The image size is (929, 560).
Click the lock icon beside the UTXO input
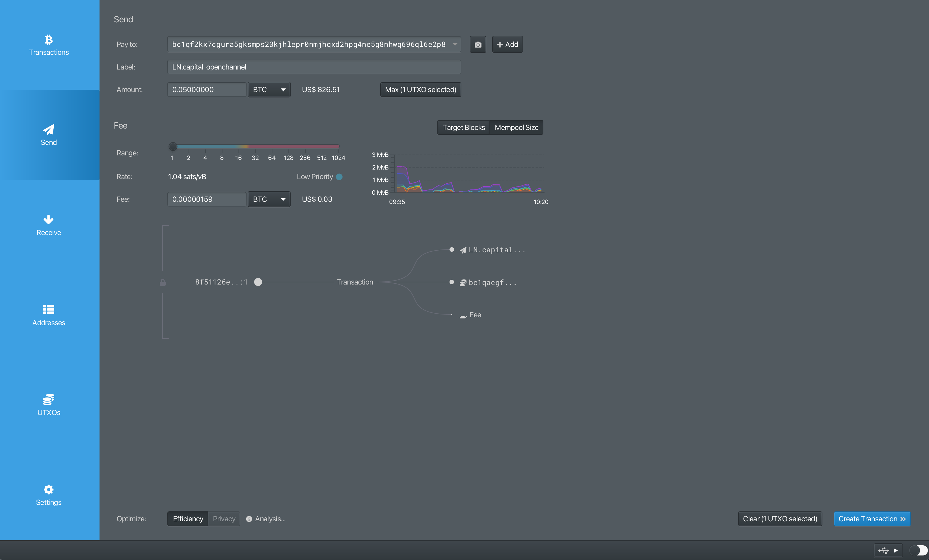pyautogui.click(x=163, y=282)
